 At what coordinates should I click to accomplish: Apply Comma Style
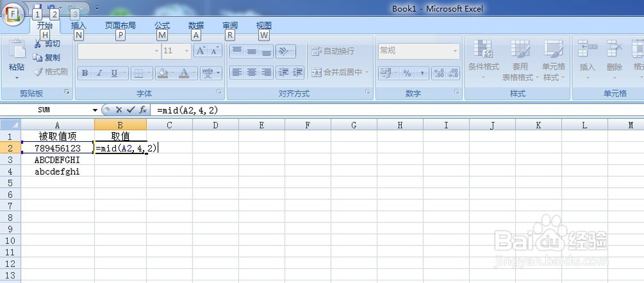tap(421, 73)
